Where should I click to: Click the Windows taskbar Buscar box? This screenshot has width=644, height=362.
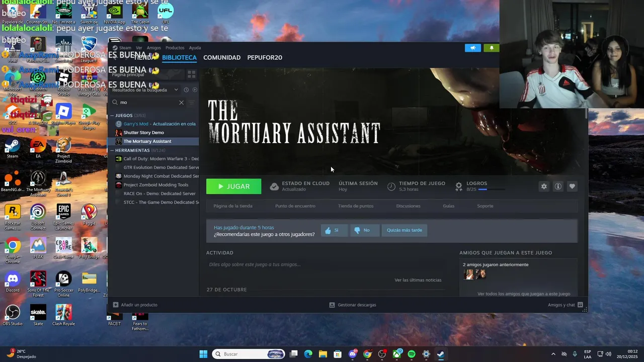(250, 354)
